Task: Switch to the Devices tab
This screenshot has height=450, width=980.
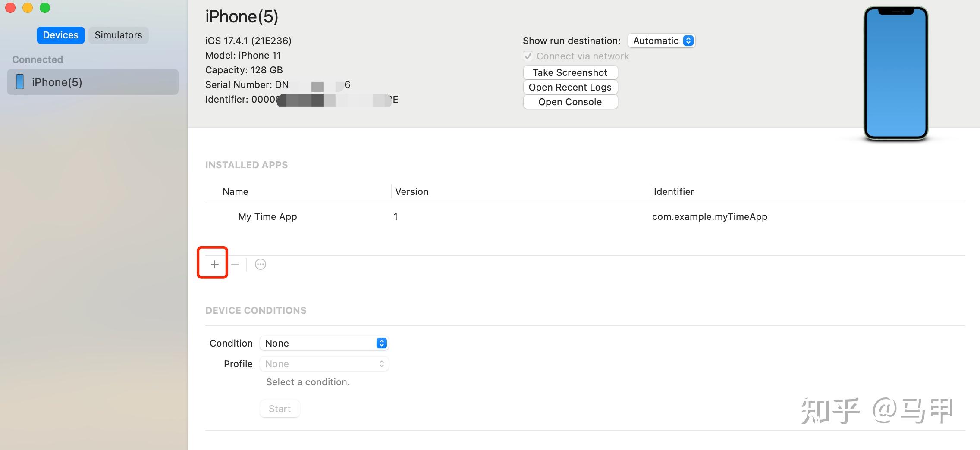Action: click(60, 35)
